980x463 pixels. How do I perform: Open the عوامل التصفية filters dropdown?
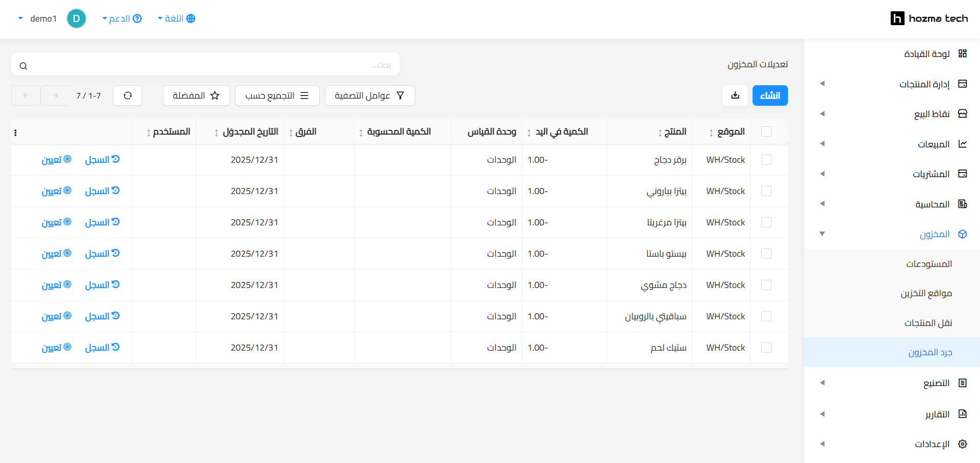pyautogui.click(x=370, y=95)
